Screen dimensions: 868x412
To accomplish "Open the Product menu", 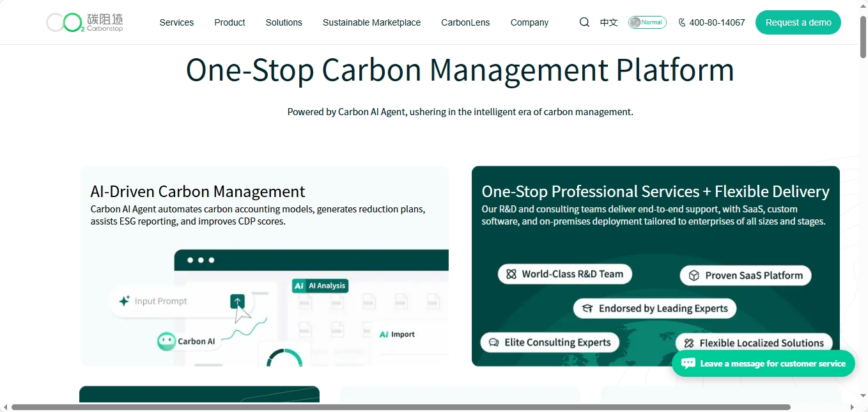I will pyautogui.click(x=229, y=22).
